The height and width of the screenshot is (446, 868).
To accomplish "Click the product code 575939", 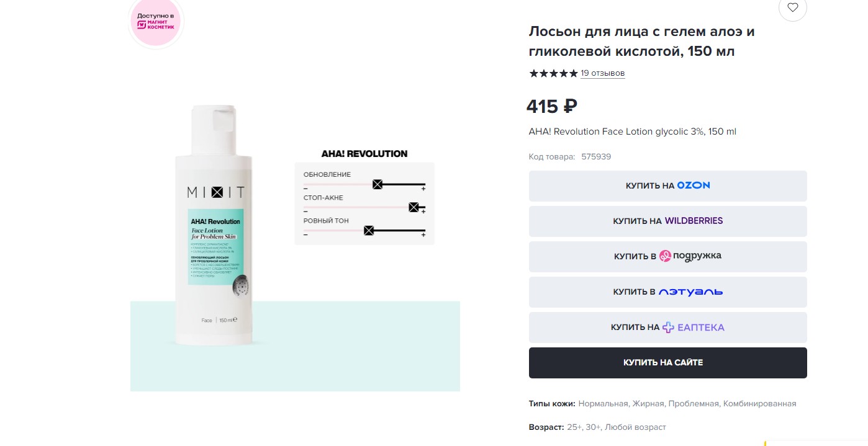I will [x=596, y=157].
